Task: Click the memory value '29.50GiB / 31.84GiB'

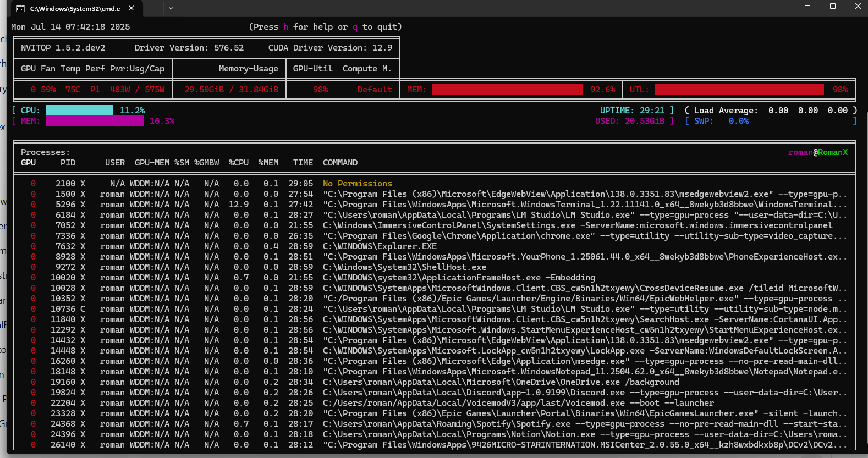Action: [231, 90]
